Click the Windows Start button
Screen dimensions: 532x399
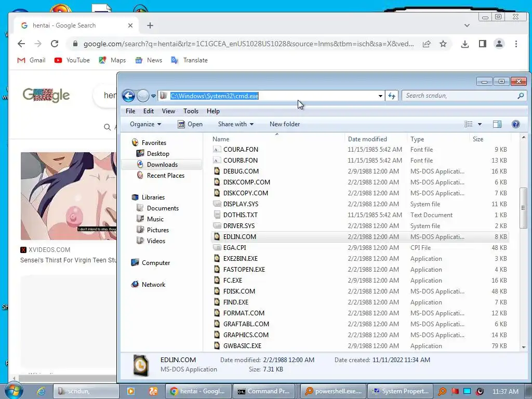click(x=13, y=391)
